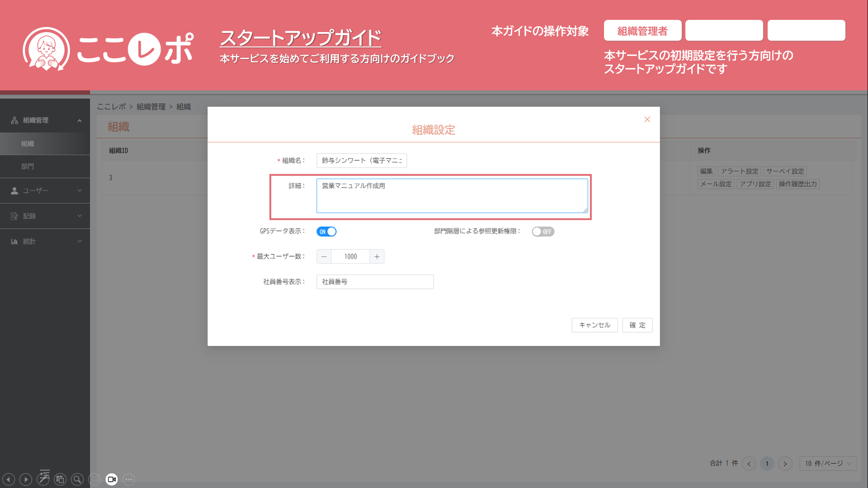Viewport: 868px width, 488px height.
Task: Expand the 統計 sidebar section
Action: 45,241
